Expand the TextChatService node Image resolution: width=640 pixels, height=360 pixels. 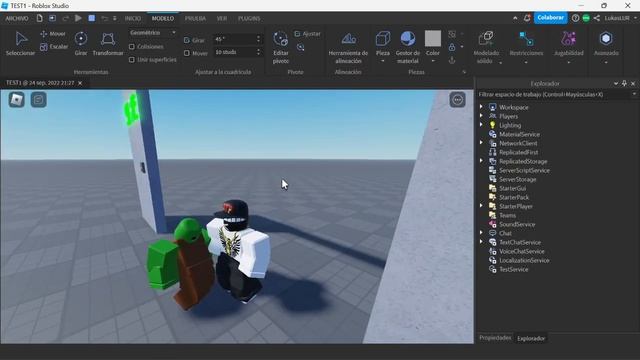click(x=481, y=242)
